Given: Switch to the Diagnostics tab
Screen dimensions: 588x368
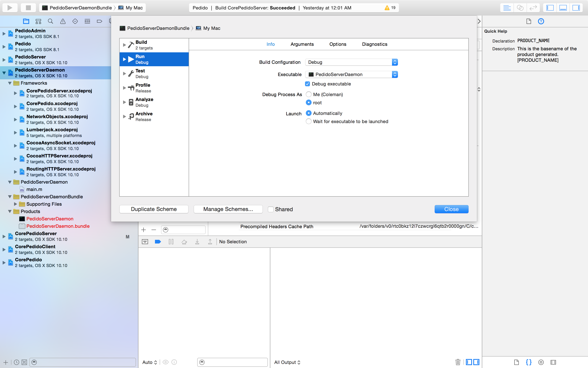Looking at the screenshot, I should click(x=374, y=44).
